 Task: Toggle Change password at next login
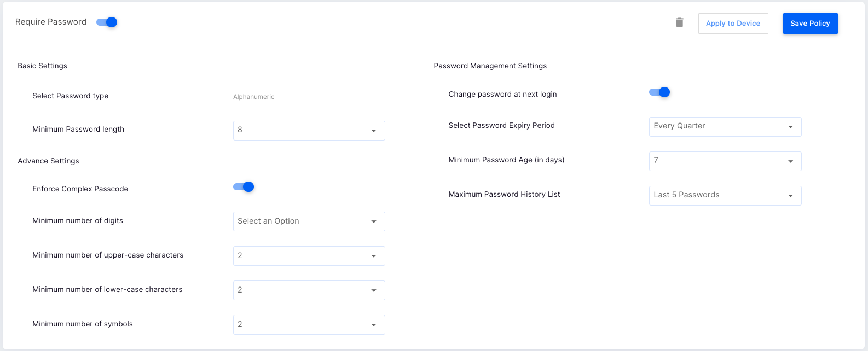(659, 92)
